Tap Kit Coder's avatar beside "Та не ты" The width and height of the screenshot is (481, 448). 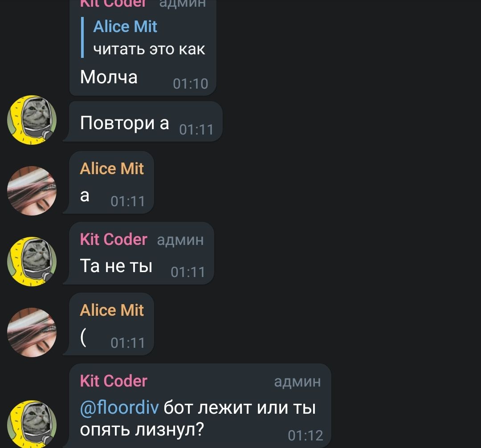tap(32, 261)
